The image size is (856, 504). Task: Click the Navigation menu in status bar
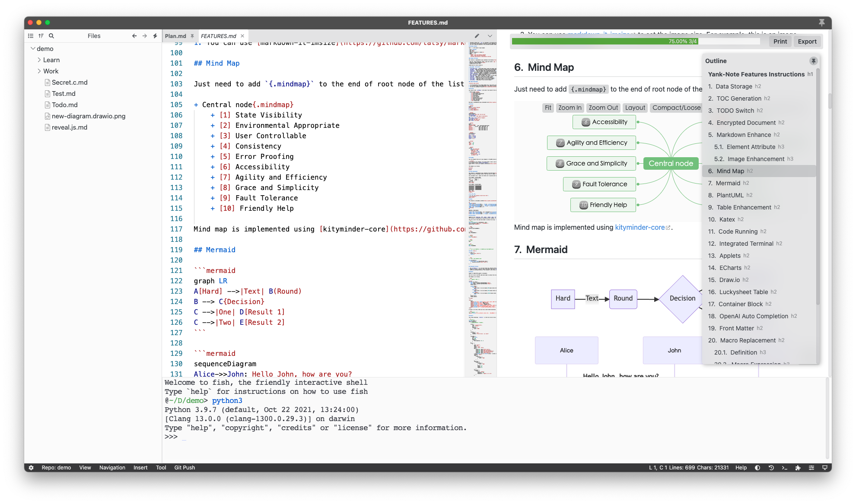(111, 467)
